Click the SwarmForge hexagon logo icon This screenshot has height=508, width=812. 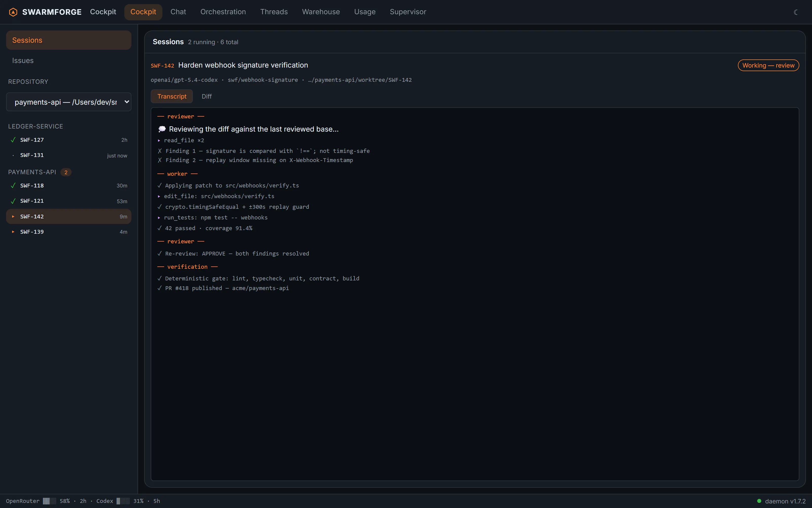13,12
